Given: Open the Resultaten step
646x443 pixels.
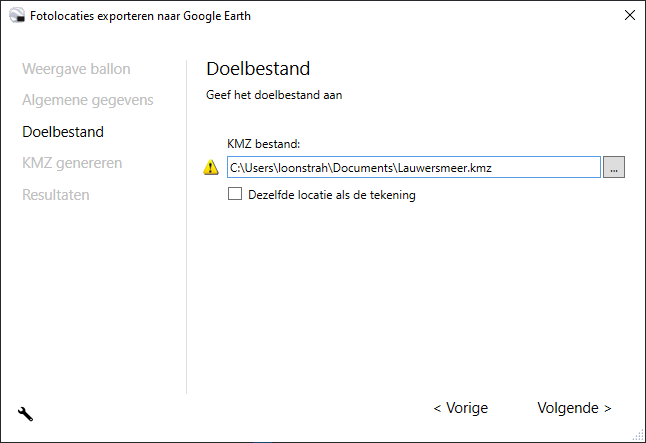Looking at the screenshot, I should click(x=55, y=194).
